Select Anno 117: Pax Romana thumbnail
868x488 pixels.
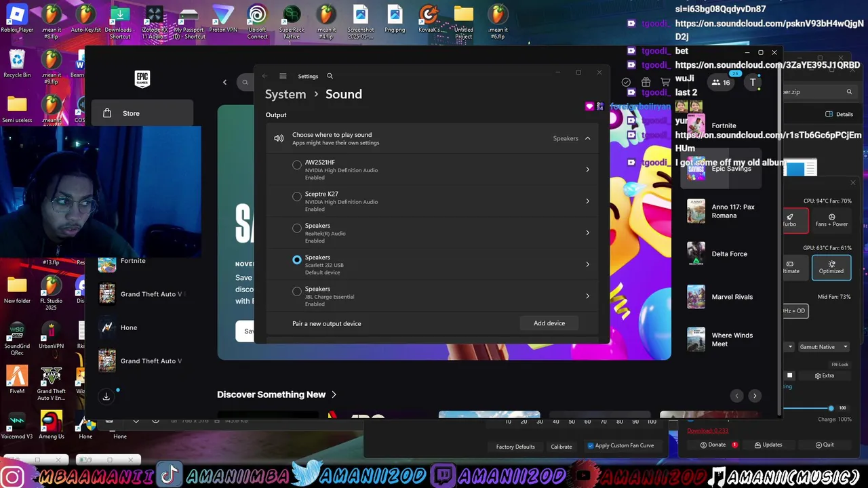(696, 211)
